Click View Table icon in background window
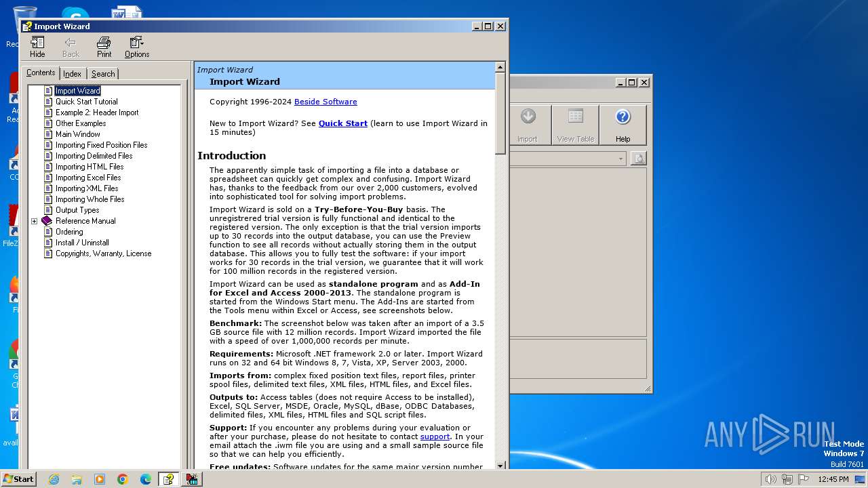 click(575, 125)
